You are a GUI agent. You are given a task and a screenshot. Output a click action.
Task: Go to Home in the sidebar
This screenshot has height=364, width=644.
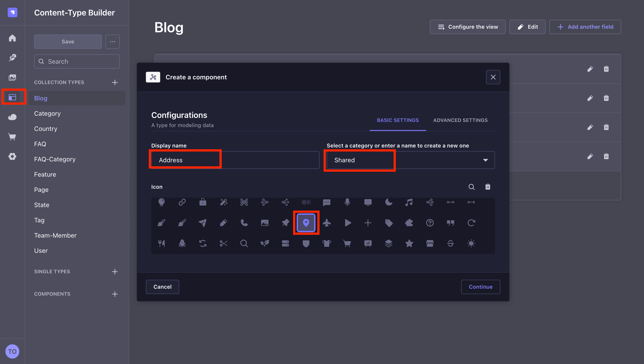(x=12, y=38)
